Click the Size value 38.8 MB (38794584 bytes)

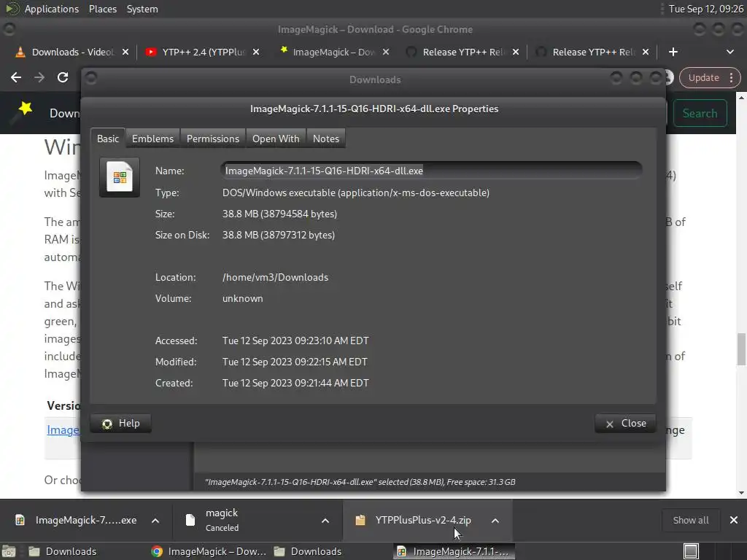coord(279,214)
